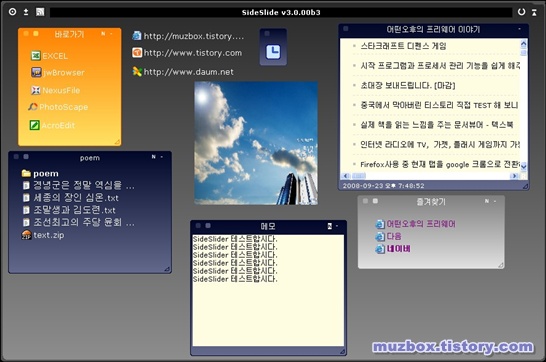Open the SideSlide main menu circle icon
Image resolution: width=546 pixels, height=362 pixels.
point(13,12)
